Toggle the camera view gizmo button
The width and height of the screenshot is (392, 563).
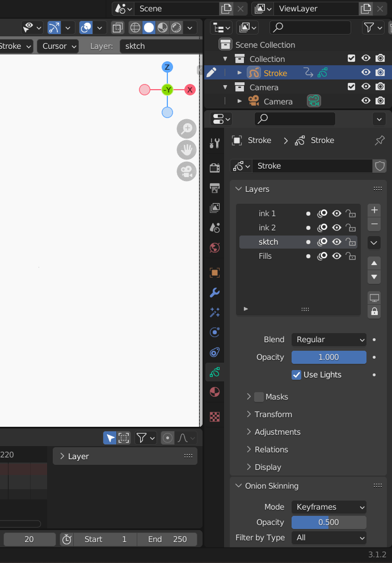187,171
